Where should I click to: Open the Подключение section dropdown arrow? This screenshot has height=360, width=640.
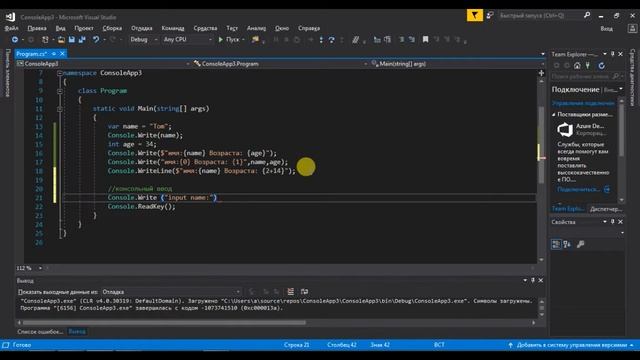point(621,89)
